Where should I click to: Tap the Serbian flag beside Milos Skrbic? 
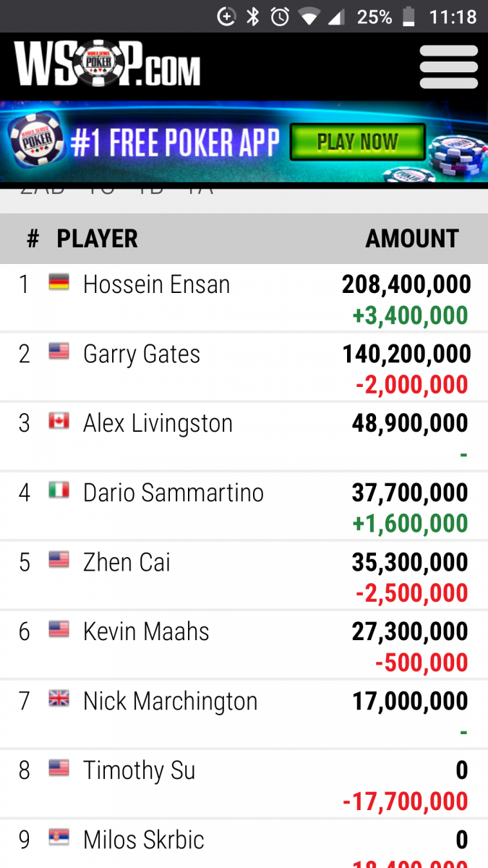click(x=59, y=838)
